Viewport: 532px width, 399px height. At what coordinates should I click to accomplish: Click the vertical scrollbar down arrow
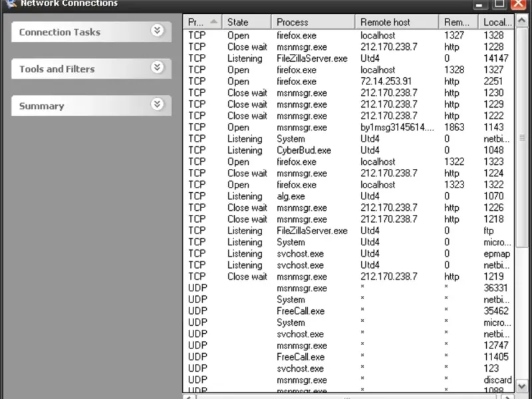[521, 386]
